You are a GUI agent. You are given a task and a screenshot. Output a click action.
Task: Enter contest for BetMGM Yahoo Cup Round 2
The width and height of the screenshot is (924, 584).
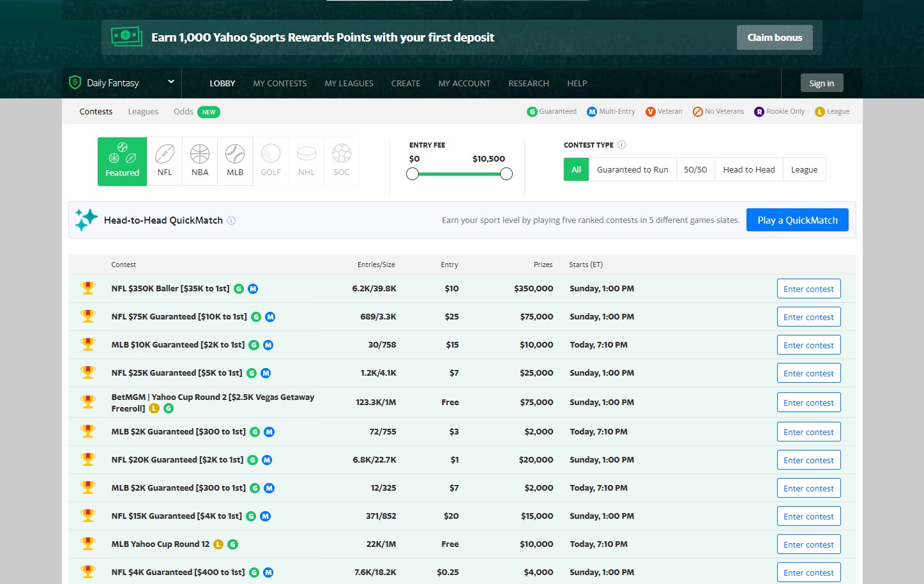[x=808, y=403]
